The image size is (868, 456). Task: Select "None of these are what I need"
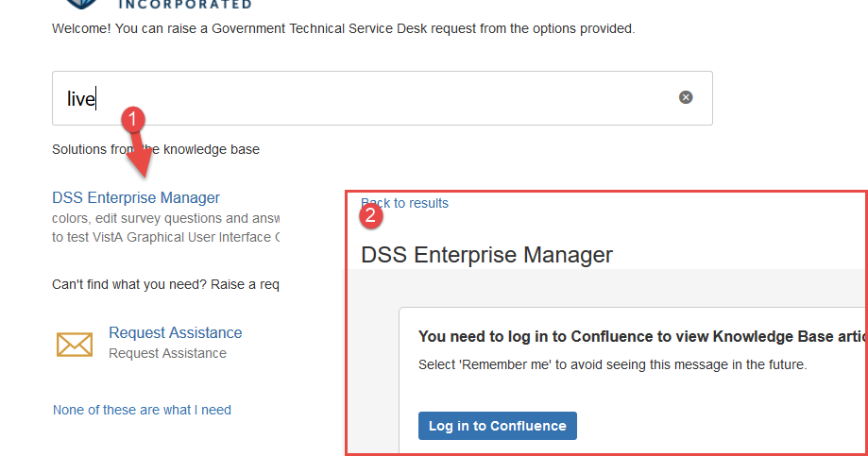[x=142, y=410]
